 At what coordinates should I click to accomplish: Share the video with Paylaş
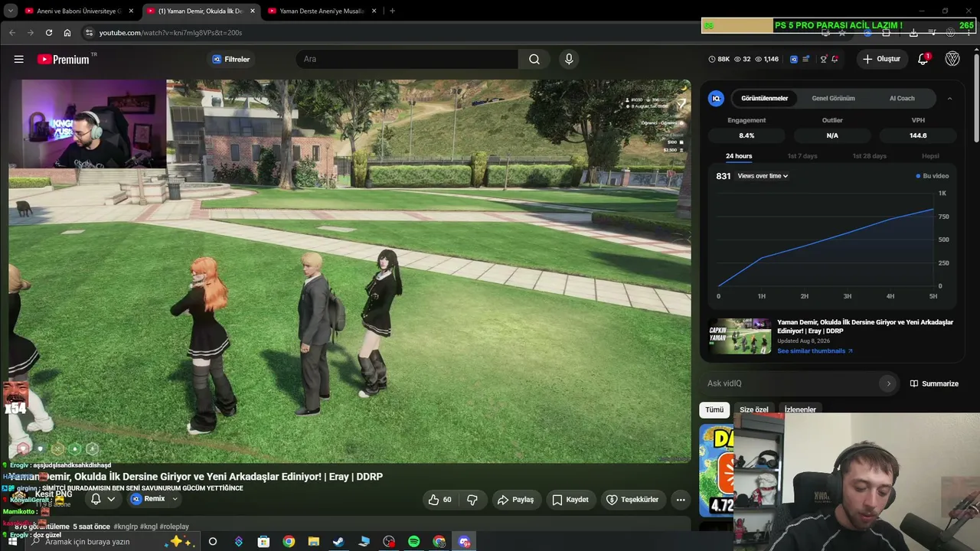(x=515, y=500)
